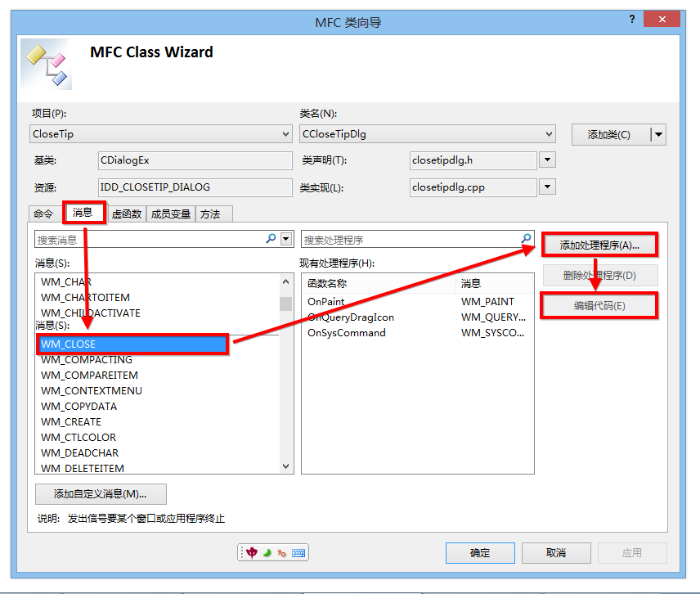Click 添加处理程序(A)... button

pyautogui.click(x=599, y=245)
